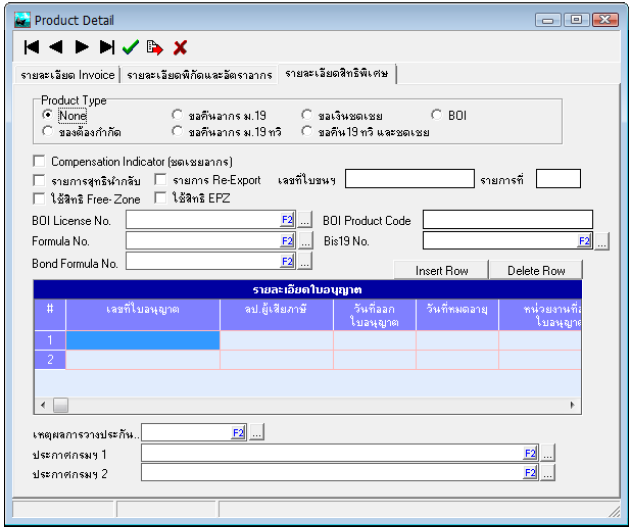The height and width of the screenshot is (527, 632).
Task: Select the BOI product type radio
Action: (437, 116)
